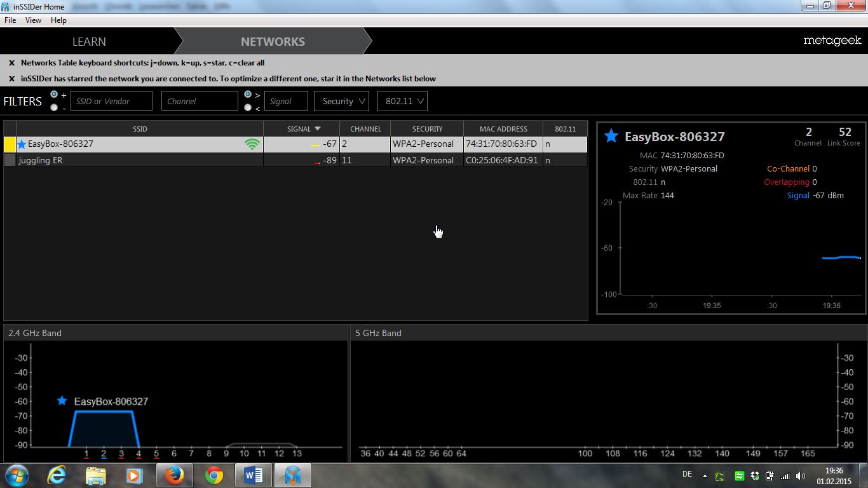Click the 5 GHz Band panel title
Viewport: 868px width, 488px height.
(378, 333)
